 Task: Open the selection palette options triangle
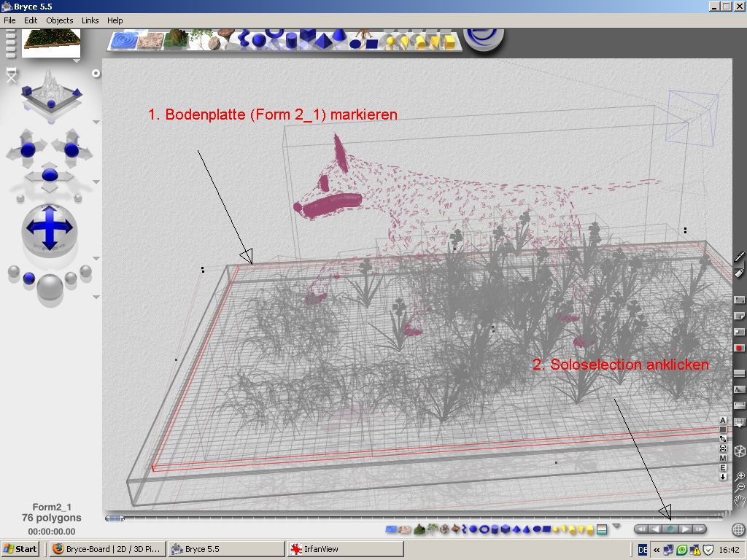(x=616, y=526)
